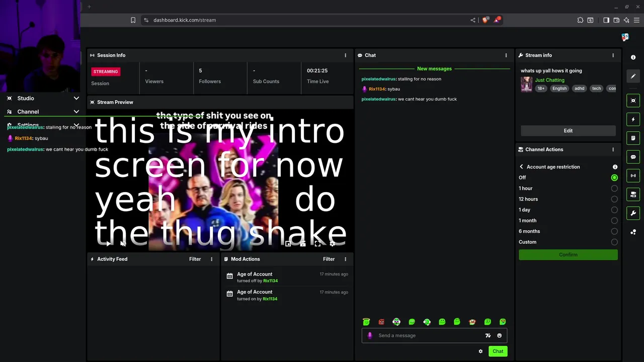Open the Activity Feed three-dot menu
Image resolution: width=644 pixels, height=362 pixels.
(211, 259)
